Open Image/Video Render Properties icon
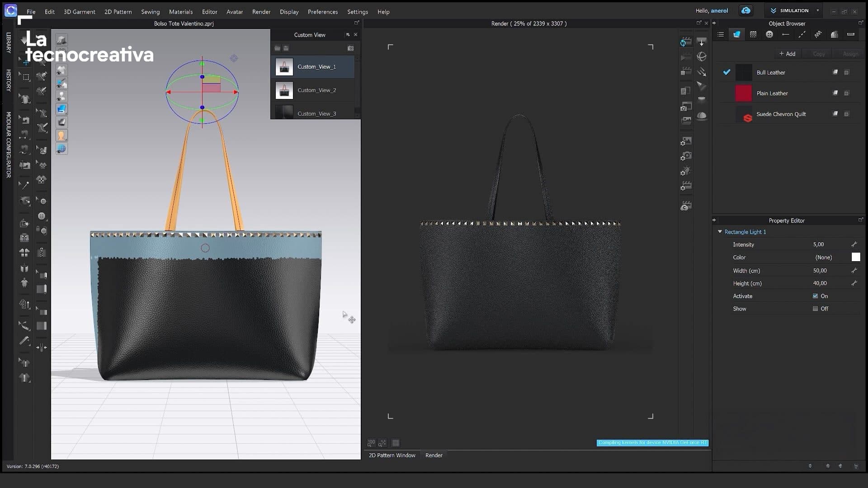Viewport: 868px width, 488px height. coord(686,141)
